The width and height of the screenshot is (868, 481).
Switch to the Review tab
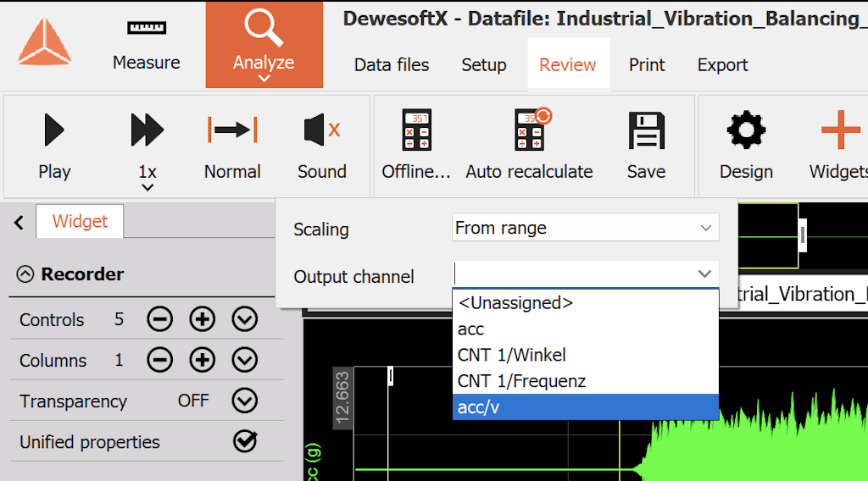point(568,64)
